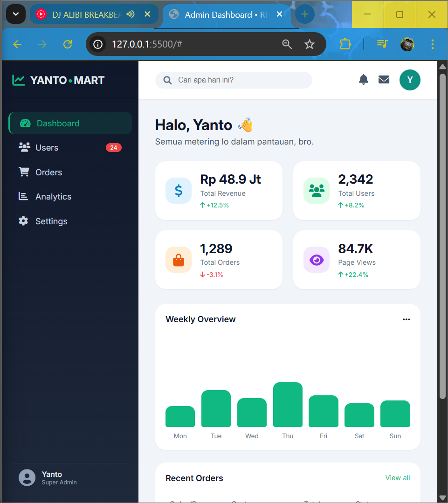Click the +22.4% page views change text
448x503 pixels.
point(356,275)
